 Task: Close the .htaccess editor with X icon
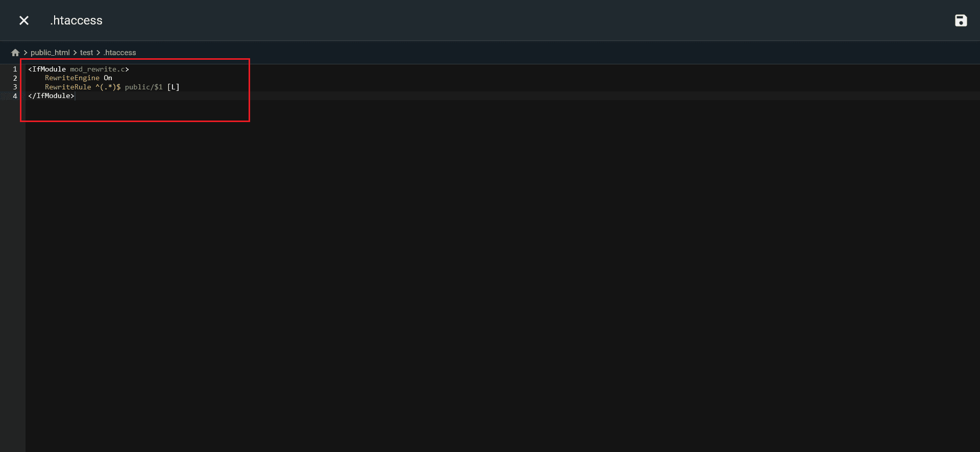pos(24,20)
